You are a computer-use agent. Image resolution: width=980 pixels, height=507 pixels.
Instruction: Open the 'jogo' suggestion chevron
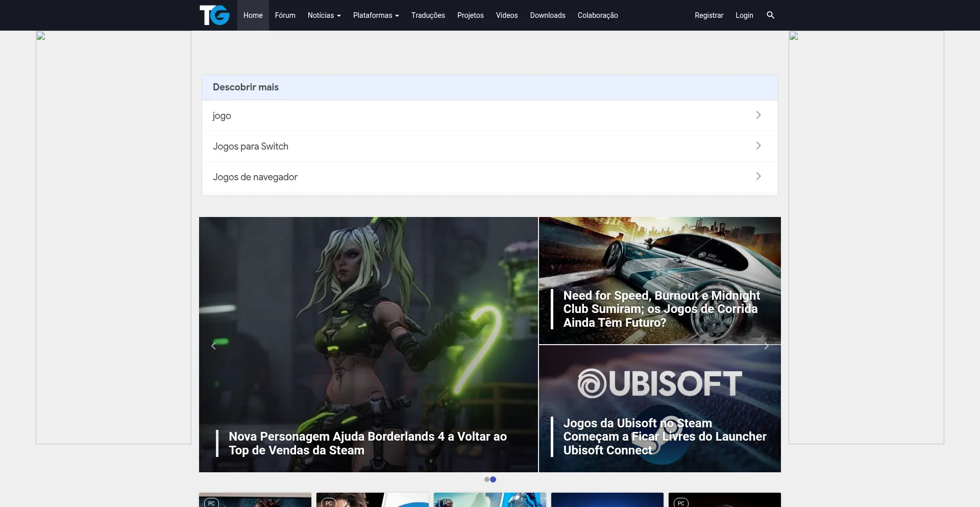pyautogui.click(x=758, y=115)
